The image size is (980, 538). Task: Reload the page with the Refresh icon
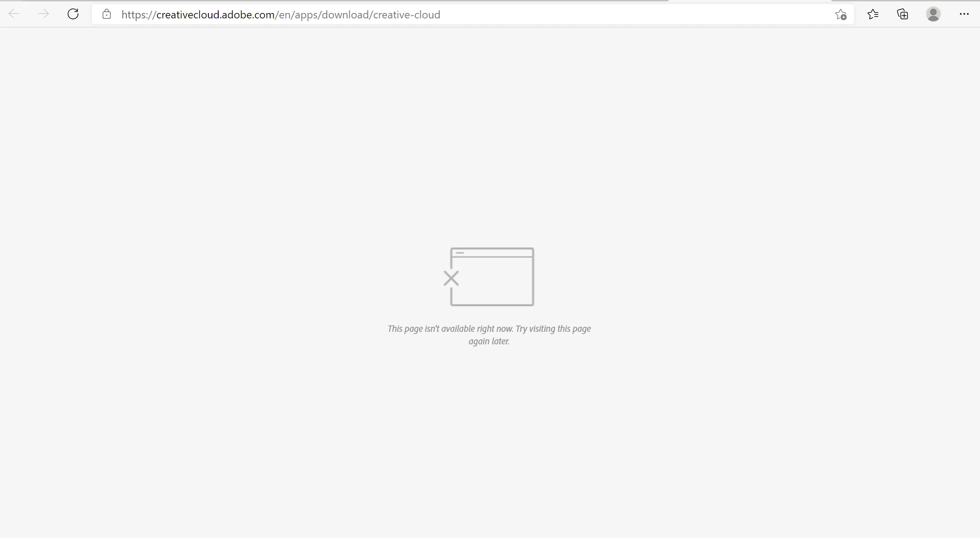coord(73,14)
